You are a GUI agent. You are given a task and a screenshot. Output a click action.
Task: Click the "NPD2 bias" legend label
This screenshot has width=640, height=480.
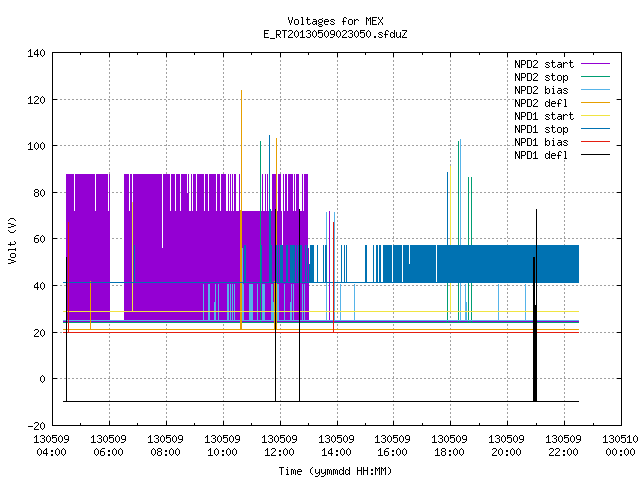(541, 90)
